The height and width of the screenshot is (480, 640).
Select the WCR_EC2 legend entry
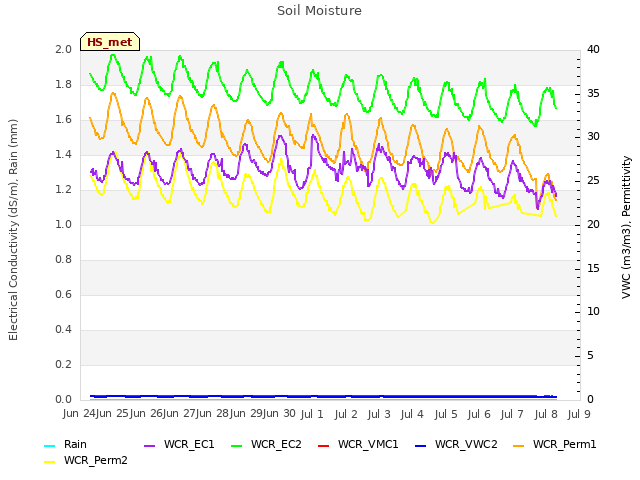[x=266, y=444]
